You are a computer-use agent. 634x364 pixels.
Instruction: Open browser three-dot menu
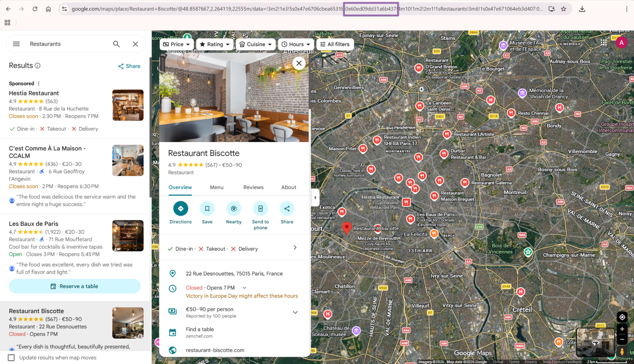[x=626, y=9]
